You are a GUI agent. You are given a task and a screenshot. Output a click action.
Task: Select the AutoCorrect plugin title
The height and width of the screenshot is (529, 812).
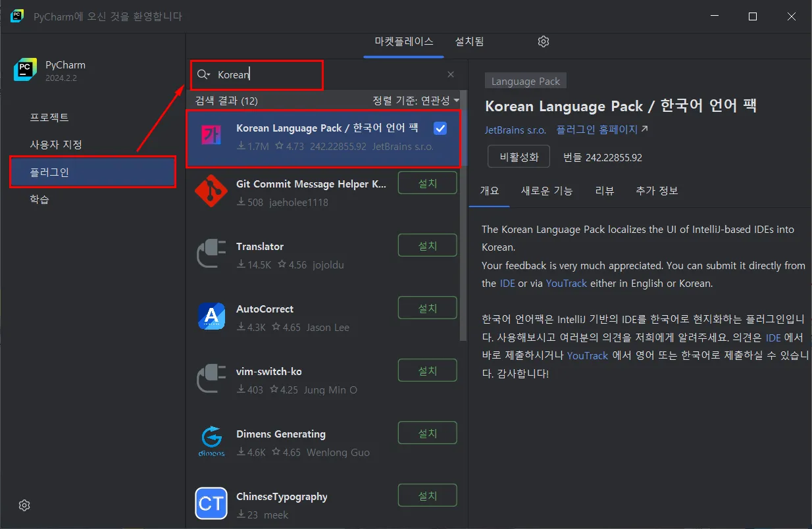pyautogui.click(x=265, y=309)
